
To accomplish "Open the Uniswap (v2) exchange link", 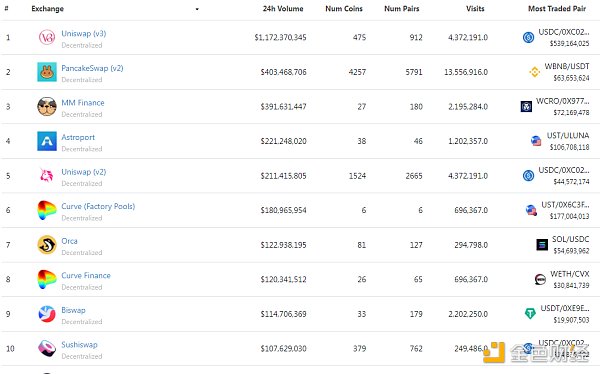I will 83,172.
